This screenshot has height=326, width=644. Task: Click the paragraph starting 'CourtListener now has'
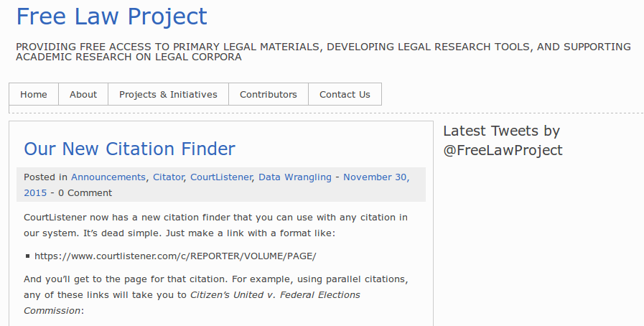215,224
